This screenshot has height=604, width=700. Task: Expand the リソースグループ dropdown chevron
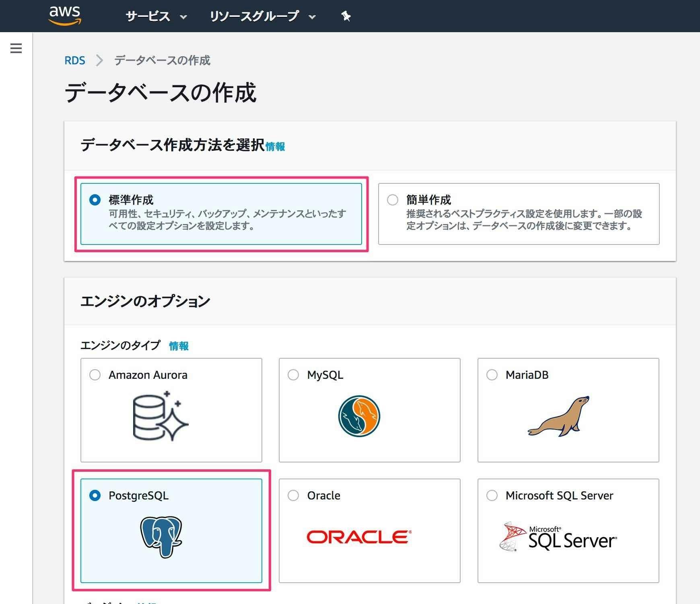tap(312, 17)
